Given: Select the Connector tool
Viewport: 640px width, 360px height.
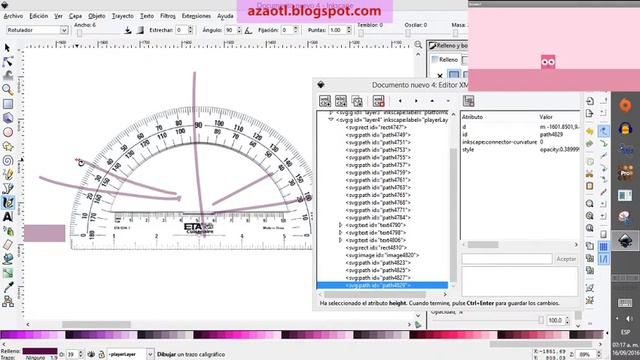Looking at the screenshot, I should pos(7,301).
